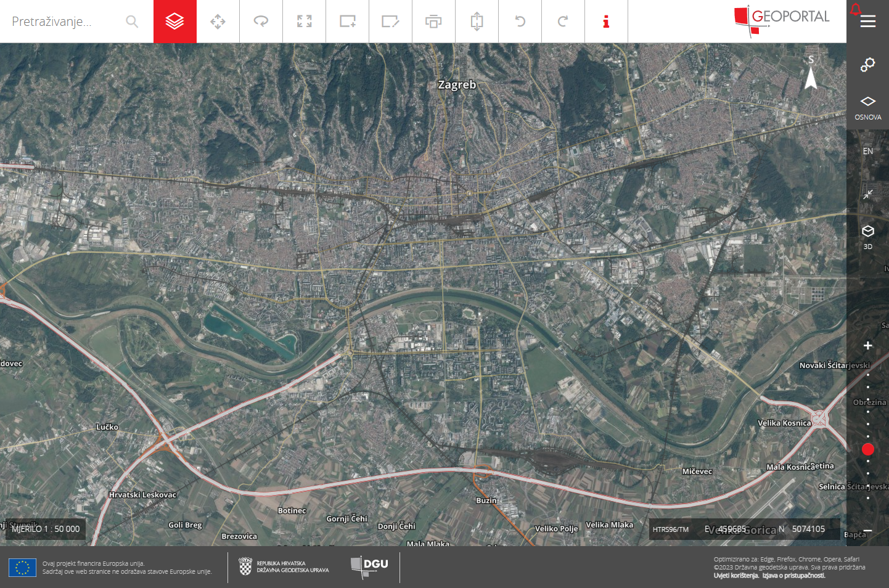The height and width of the screenshot is (588, 889).
Task: Switch map to 3D view
Action: (868, 237)
